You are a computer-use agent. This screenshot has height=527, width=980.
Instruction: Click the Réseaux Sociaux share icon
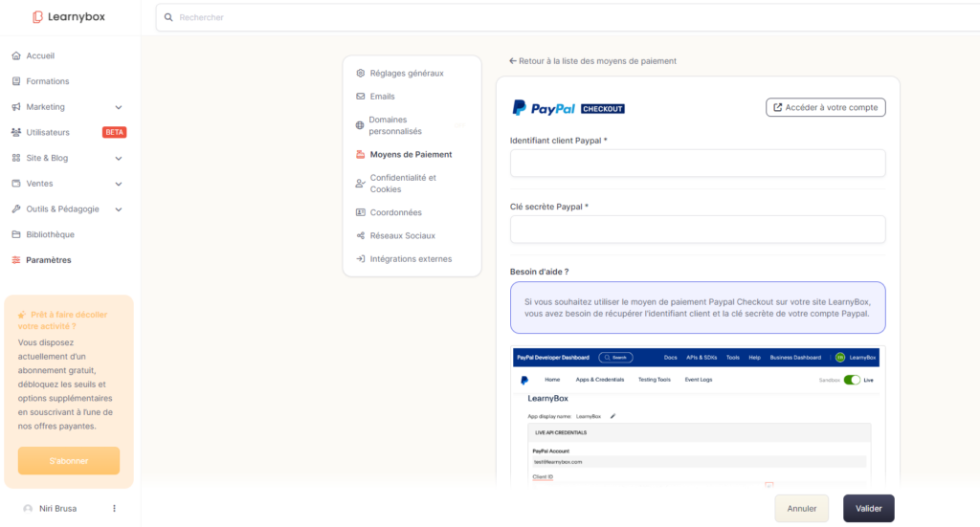[x=360, y=235]
